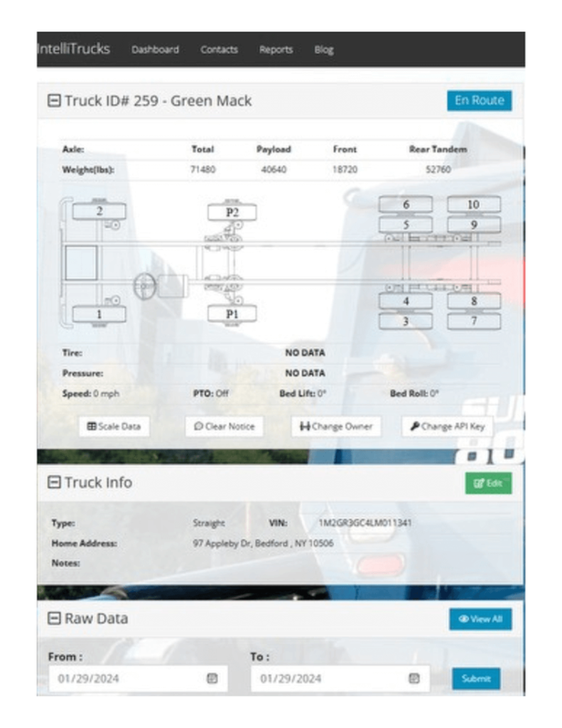Select pusher tire P1 on diagram
The width and height of the screenshot is (562, 728).
click(232, 314)
